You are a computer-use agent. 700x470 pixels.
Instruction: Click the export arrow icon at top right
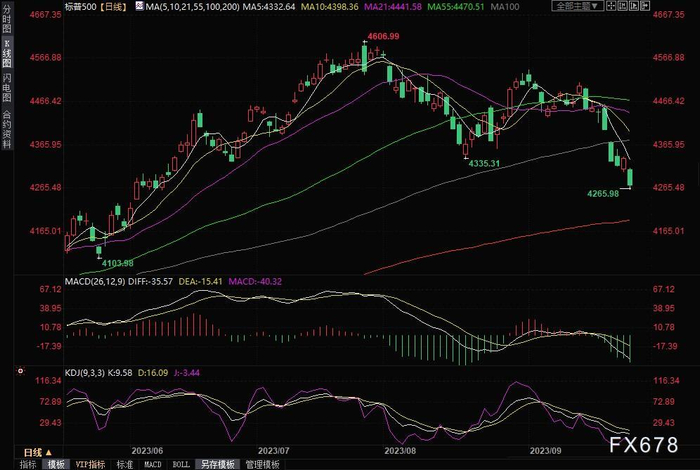pyautogui.click(x=645, y=6)
